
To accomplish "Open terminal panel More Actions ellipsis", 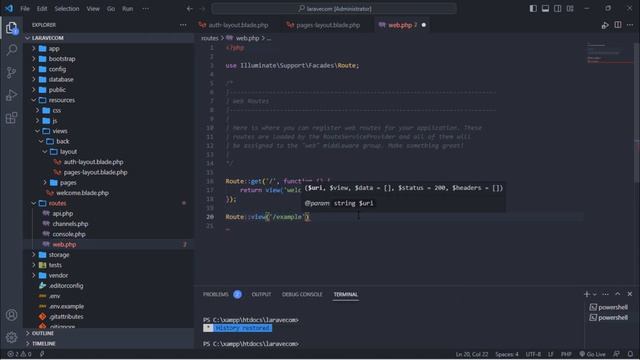I will click(x=605, y=294).
